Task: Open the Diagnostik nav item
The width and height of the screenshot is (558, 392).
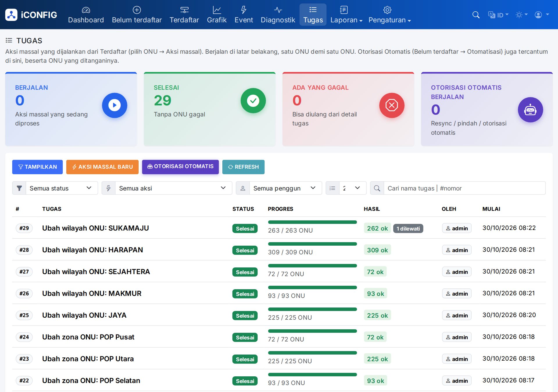Action: pyautogui.click(x=278, y=15)
